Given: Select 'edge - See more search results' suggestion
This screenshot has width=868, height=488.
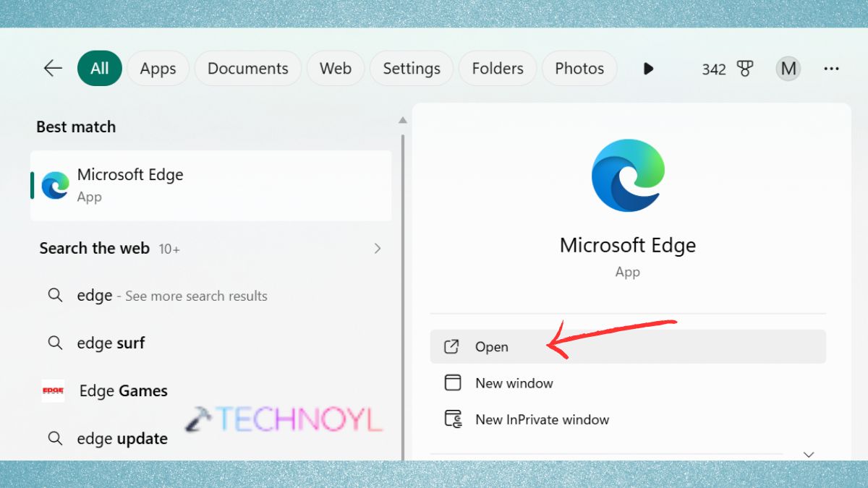Looking at the screenshot, I should coord(210,296).
